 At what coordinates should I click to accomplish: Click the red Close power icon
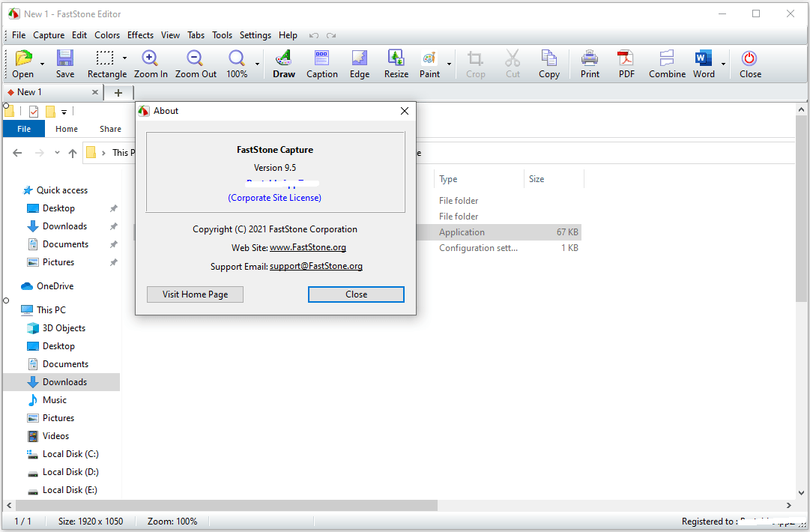pos(750,64)
